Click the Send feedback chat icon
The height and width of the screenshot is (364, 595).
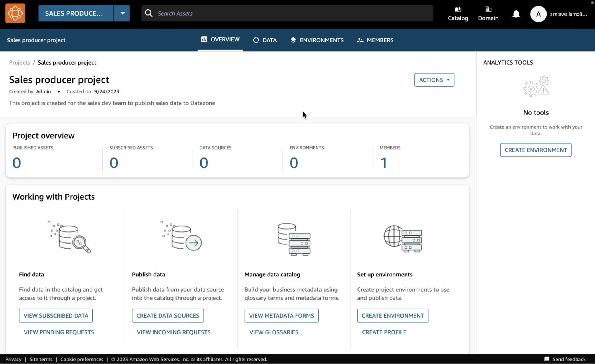point(547,359)
